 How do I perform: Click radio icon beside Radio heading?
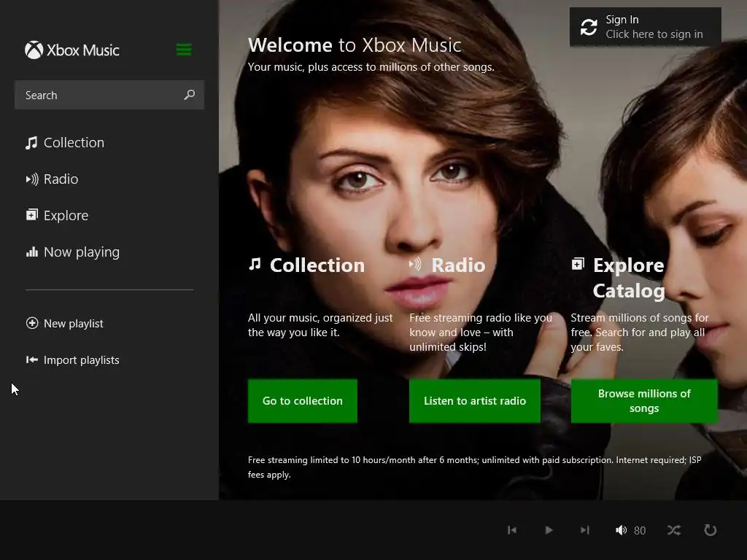(x=415, y=264)
